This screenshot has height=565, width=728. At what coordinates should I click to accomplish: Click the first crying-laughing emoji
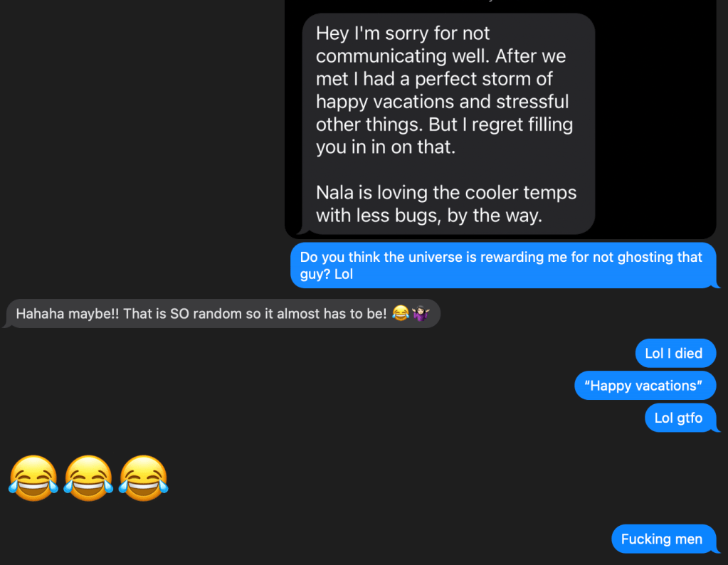tap(33, 478)
